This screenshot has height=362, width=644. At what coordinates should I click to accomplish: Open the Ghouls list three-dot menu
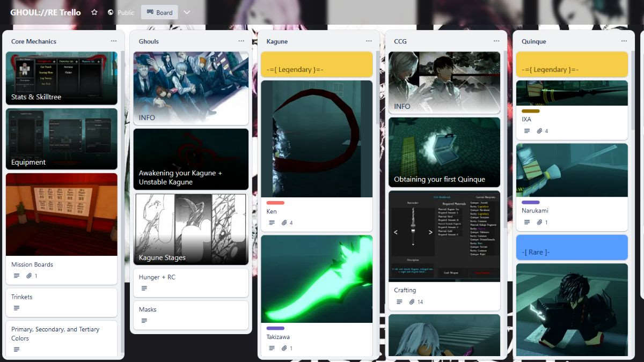pos(241,41)
